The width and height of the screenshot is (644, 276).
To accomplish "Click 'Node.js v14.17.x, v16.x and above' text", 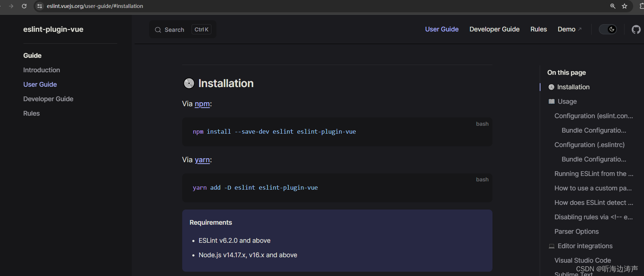I will coord(248,255).
